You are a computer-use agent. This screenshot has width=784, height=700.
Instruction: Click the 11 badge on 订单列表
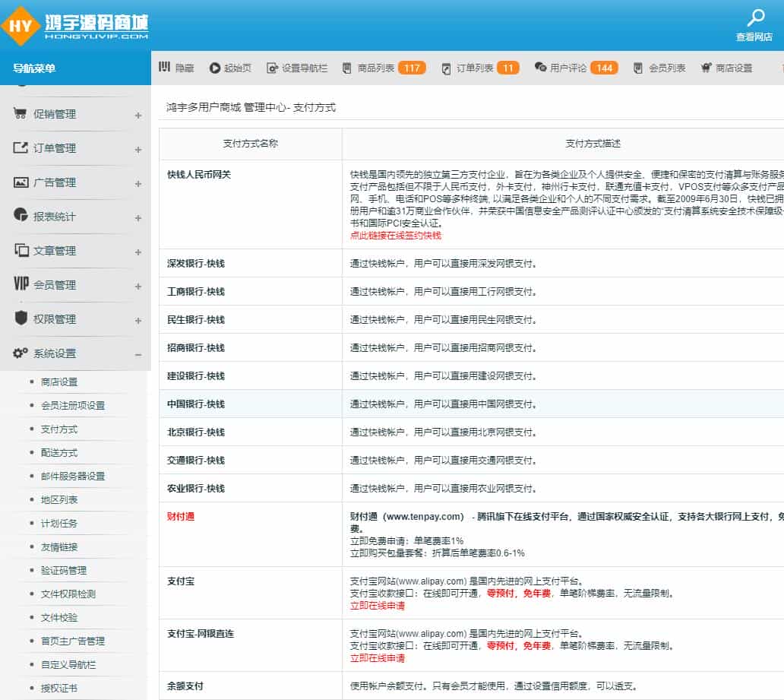click(x=508, y=68)
